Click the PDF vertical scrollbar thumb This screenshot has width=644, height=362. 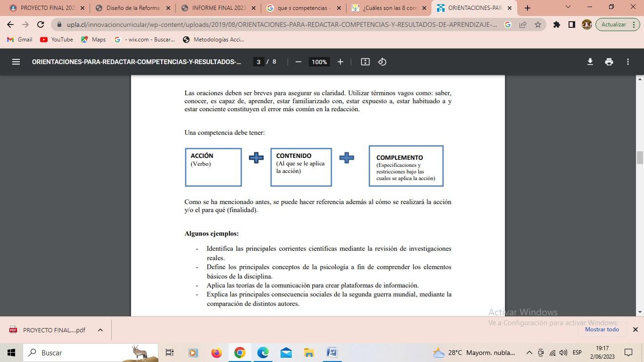coord(640,157)
